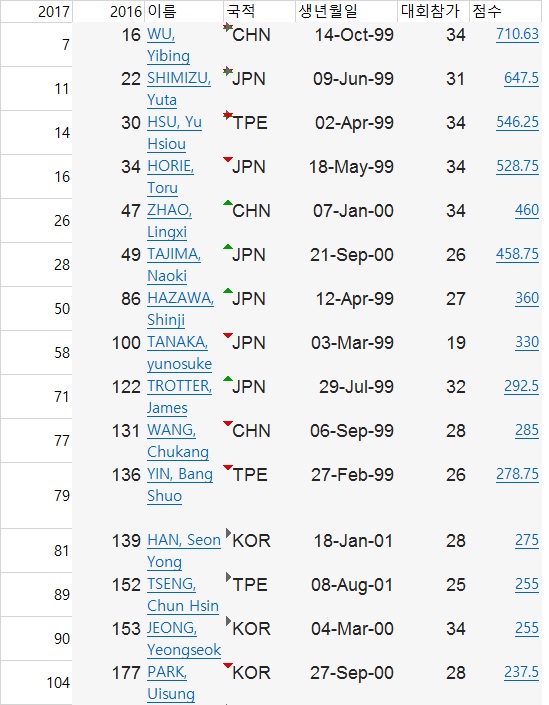Click the gray arrow beside HAN Seon Yong
Image resolution: width=549 pixels, height=705 pixels.
228,533
